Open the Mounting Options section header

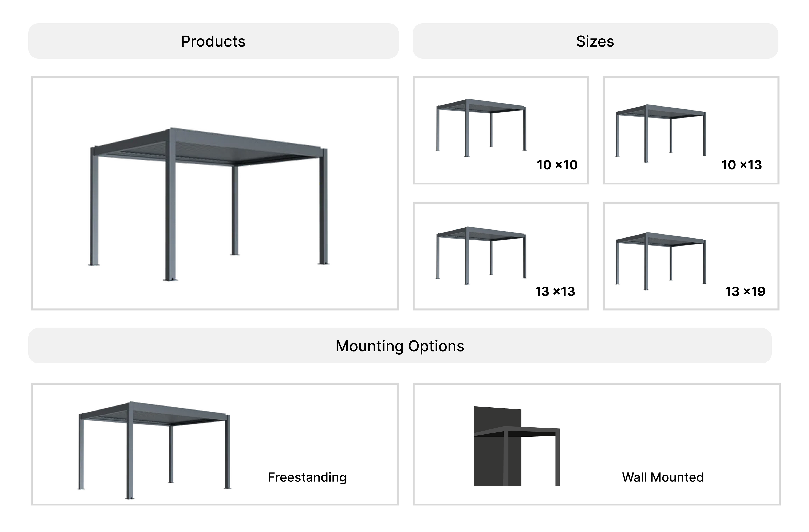(400, 346)
